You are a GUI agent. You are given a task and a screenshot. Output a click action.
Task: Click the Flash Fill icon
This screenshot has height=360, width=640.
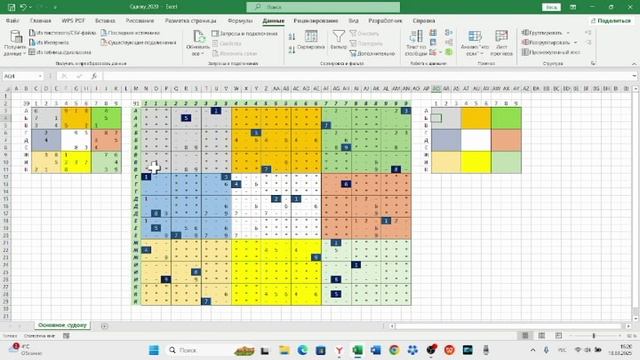(433, 33)
